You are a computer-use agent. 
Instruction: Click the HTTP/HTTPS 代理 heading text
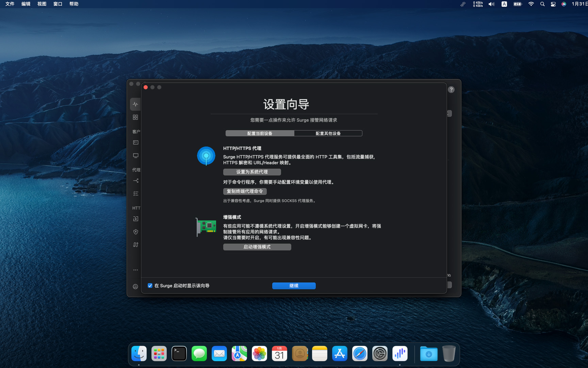click(x=242, y=148)
